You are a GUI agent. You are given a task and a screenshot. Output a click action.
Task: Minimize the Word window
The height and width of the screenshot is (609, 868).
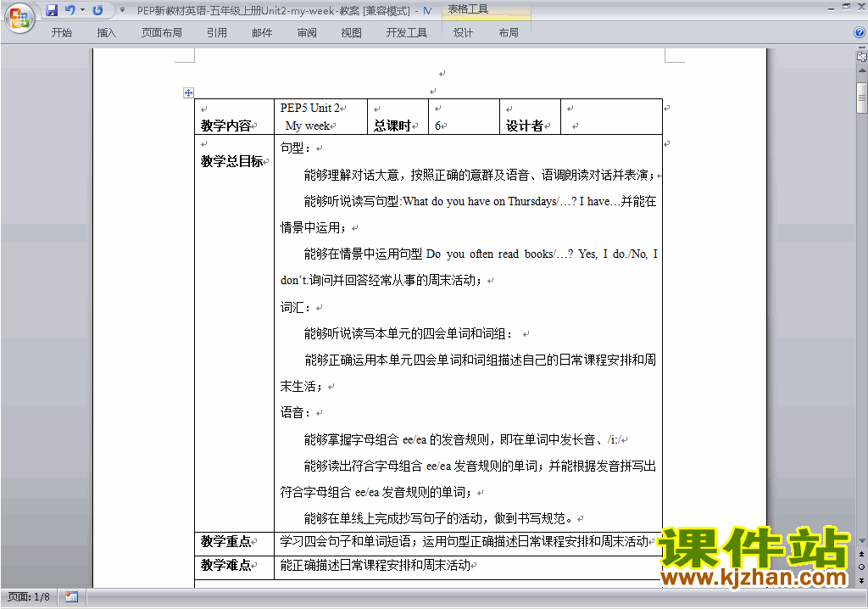[831, 8]
